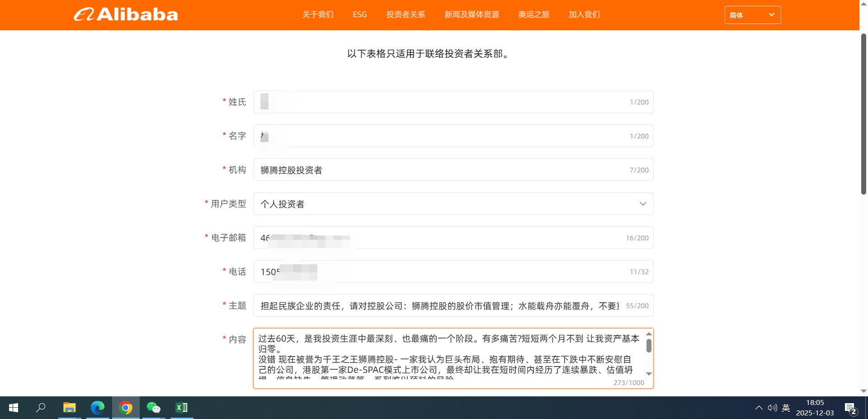Open WeChat from the taskbar

(154, 408)
